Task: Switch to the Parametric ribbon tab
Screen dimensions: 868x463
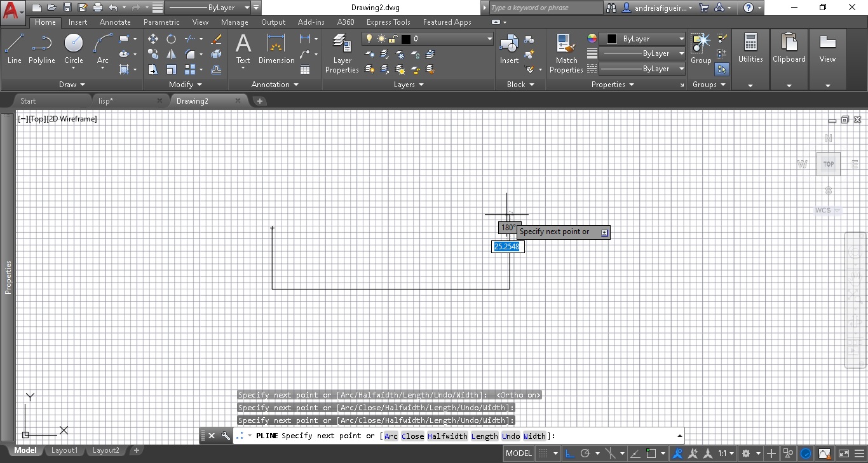Action: tap(161, 22)
